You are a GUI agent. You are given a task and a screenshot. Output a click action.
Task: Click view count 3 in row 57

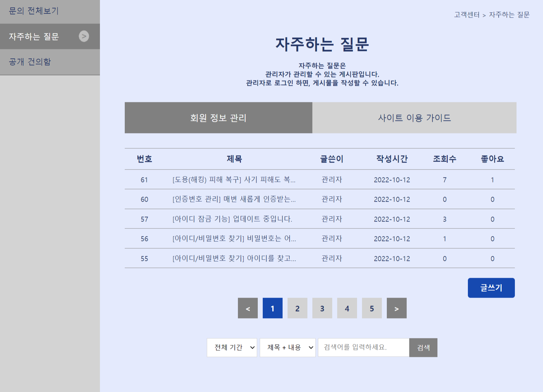(x=445, y=219)
